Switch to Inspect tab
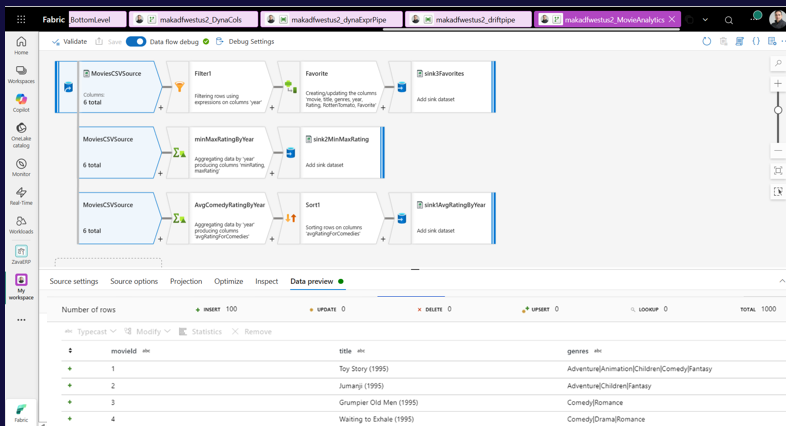Screen dimensions: 786x426 [x=267, y=281]
